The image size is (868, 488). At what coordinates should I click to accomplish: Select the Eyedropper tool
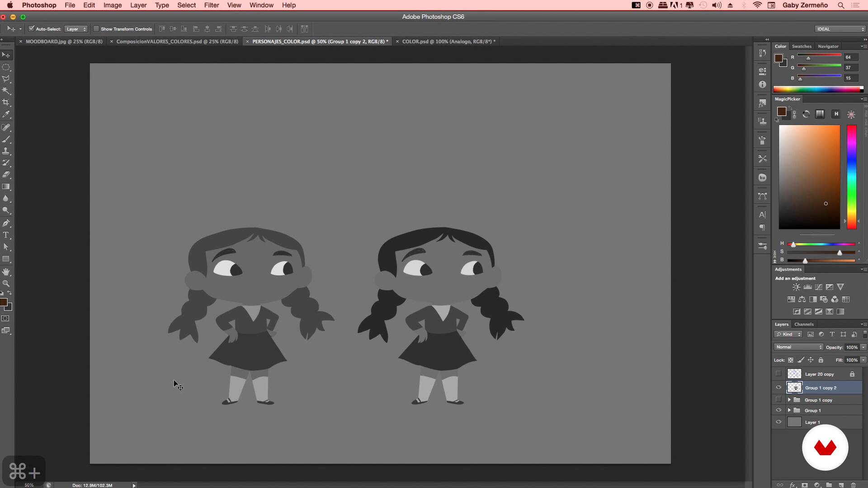pos(6,115)
